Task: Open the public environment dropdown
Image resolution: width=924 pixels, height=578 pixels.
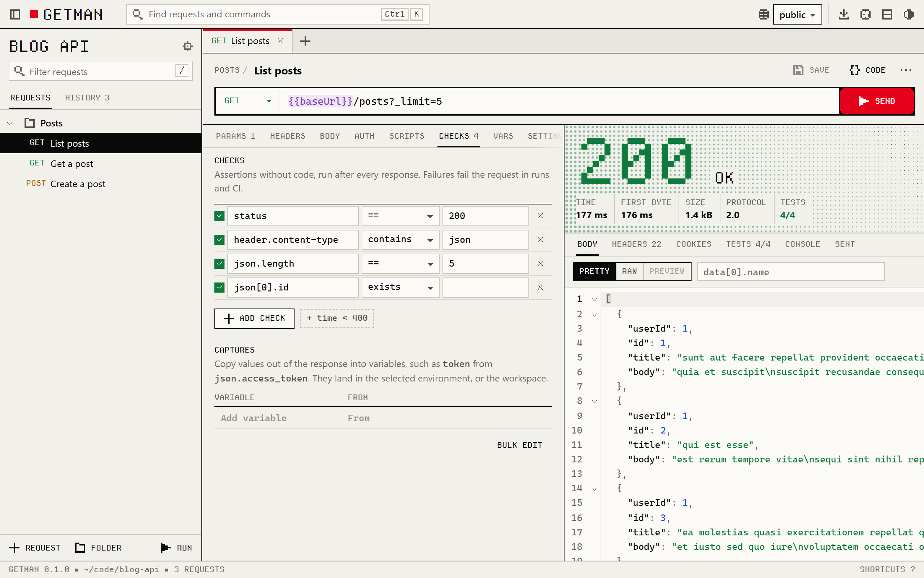Action: coord(797,14)
